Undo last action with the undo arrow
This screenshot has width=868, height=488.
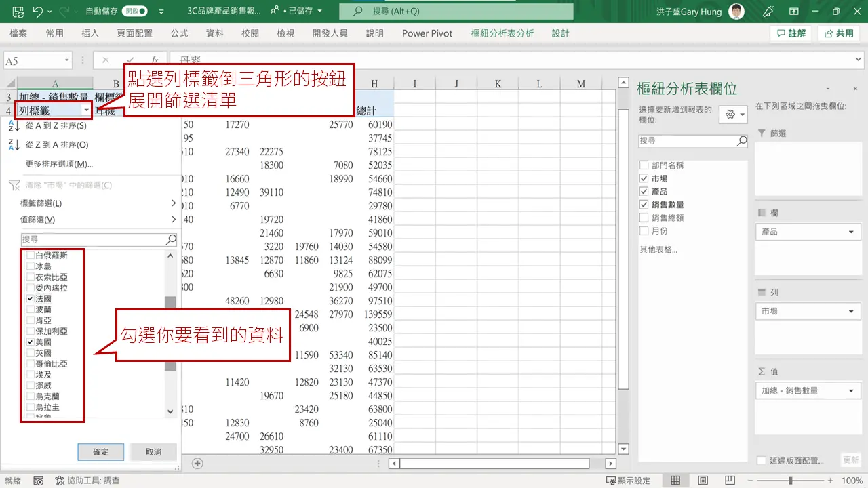click(x=37, y=12)
